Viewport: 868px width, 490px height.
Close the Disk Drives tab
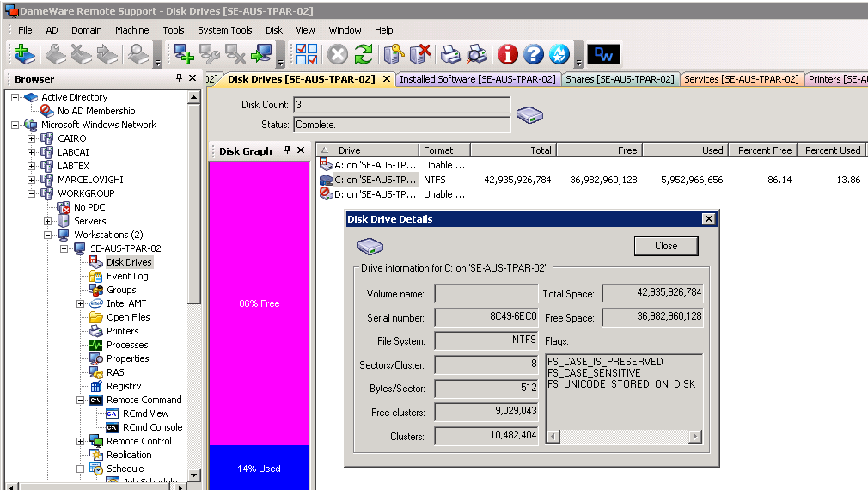click(x=387, y=79)
